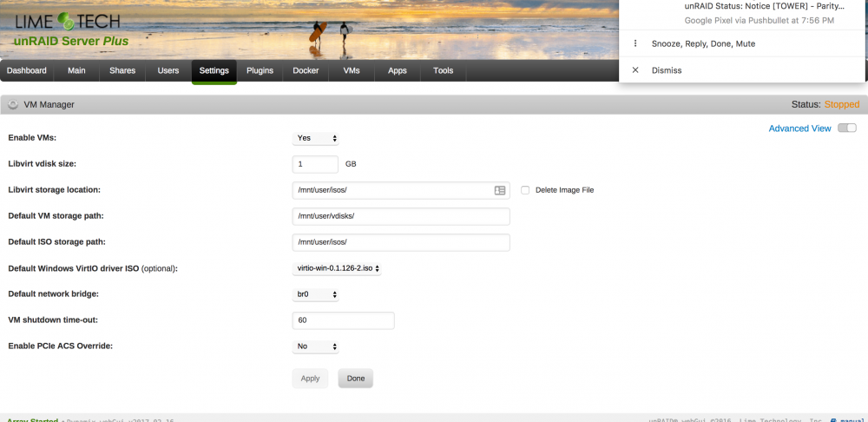Image resolution: width=868 pixels, height=422 pixels.
Task: Open the Tools tab
Action: (444, 71)
